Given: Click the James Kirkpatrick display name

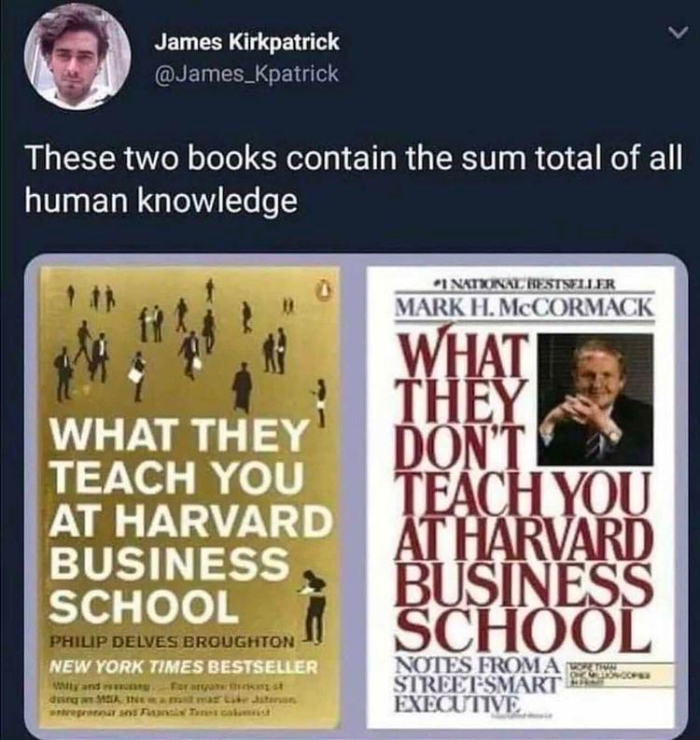Looking at the screenshot, I should pyautogui.click(x=246, y=42).
